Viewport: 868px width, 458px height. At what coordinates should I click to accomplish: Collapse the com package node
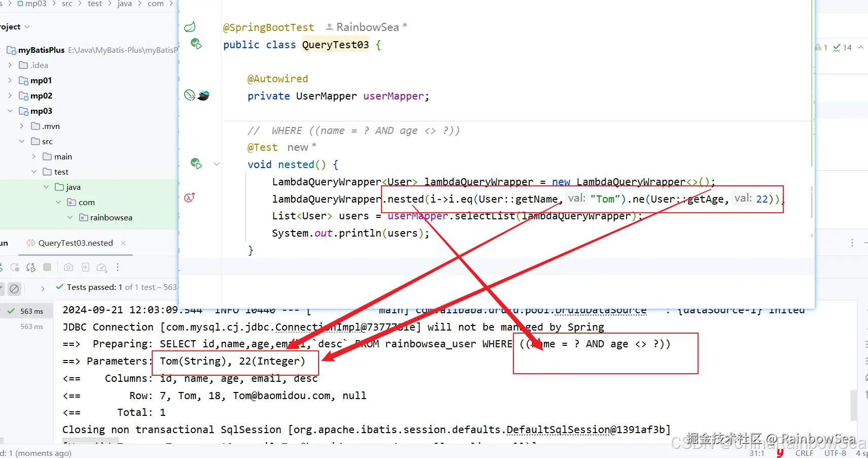tap(58, 202)
